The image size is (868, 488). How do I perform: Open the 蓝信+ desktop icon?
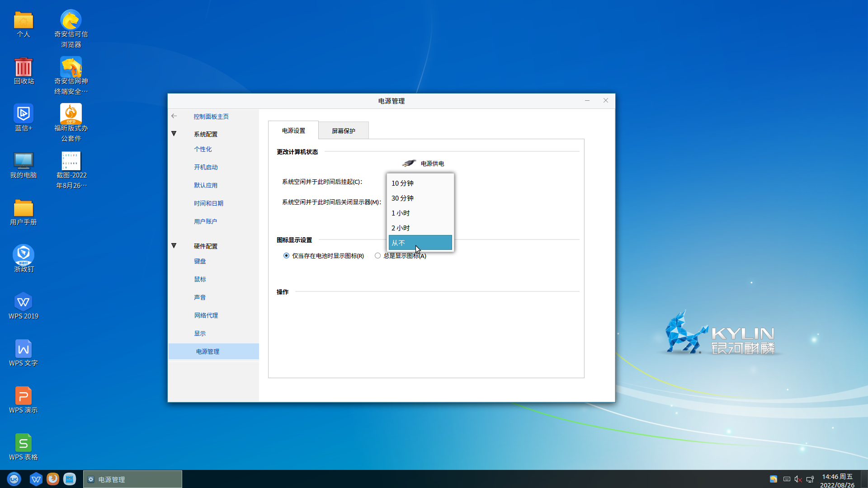pyautogui.click(x=24, y=114)
